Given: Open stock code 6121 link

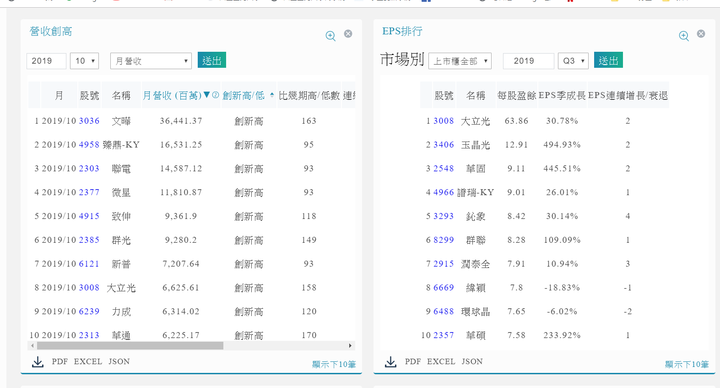Looking at the screenshot, I should 89,264.
